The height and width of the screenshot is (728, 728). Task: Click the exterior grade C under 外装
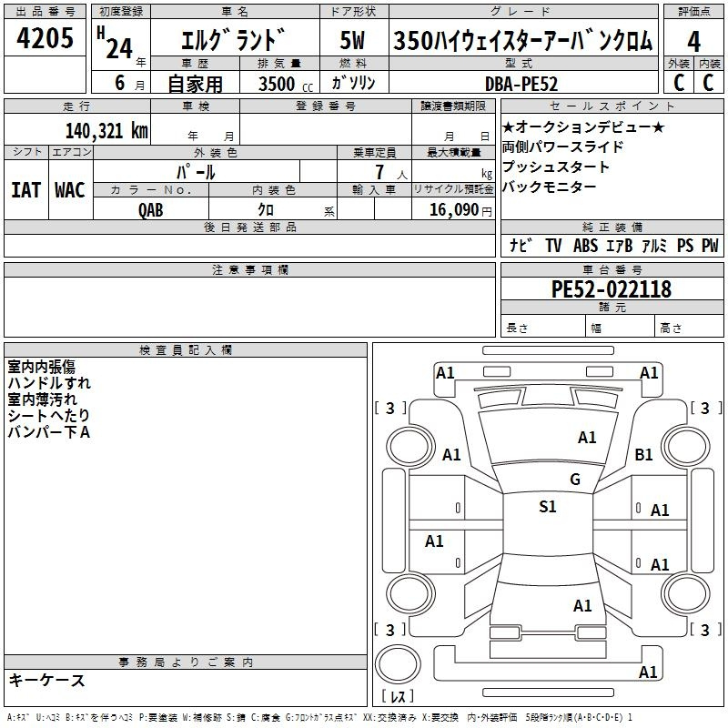(x=679, y=83)
